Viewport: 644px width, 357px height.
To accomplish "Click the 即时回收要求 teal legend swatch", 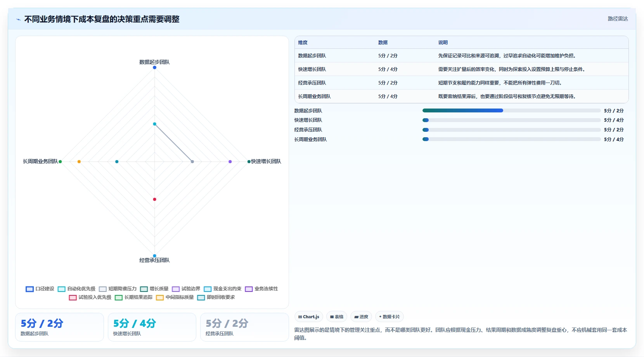I will [201, 298].
